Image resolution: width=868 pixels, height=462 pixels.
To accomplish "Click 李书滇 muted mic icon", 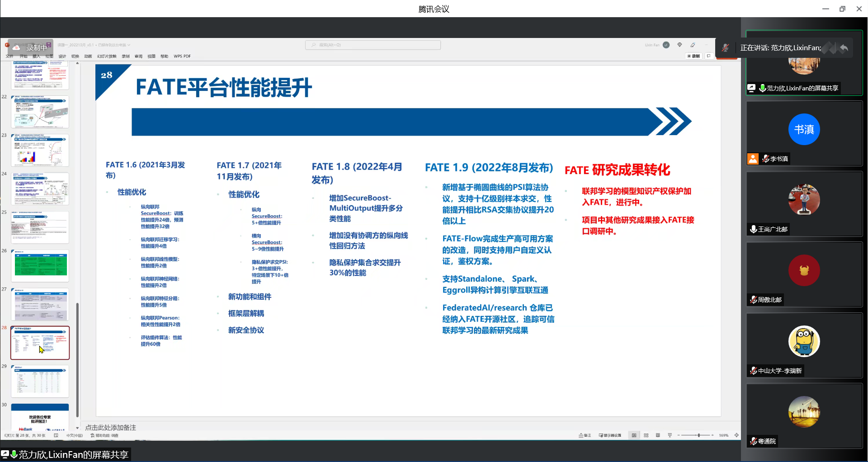I will click(x=765, y=159).
